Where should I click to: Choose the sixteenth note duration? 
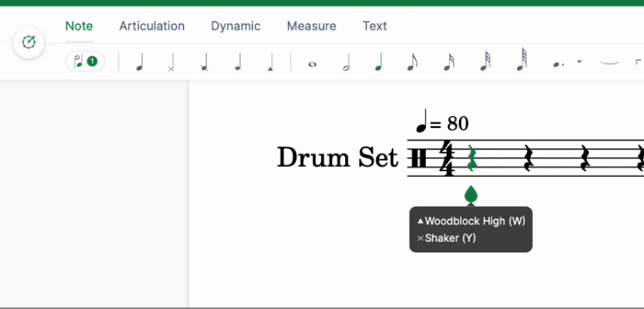click(x=449, y=62)
